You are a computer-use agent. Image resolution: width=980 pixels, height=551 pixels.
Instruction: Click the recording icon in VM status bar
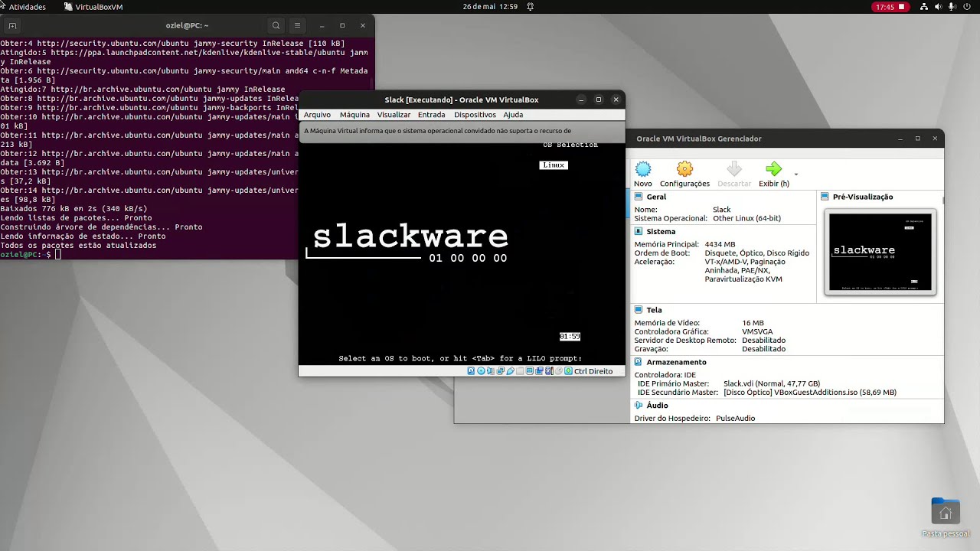pos(539,371)
